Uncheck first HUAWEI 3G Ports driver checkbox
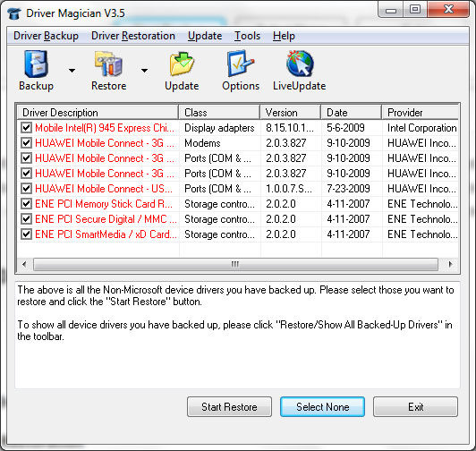476x451 pixels. pos(27,157)
